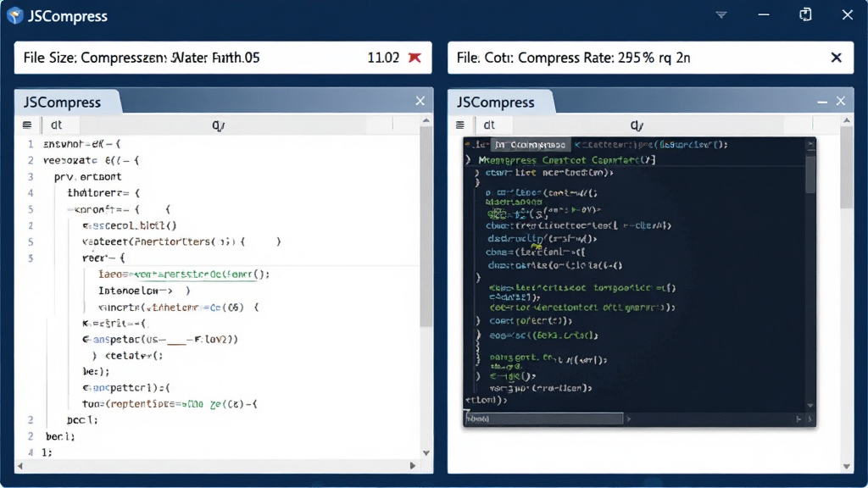This screenshot has width=868, height=488.
Task: Click the dark console scroll up arrow
Action: (x=810, y=144)
